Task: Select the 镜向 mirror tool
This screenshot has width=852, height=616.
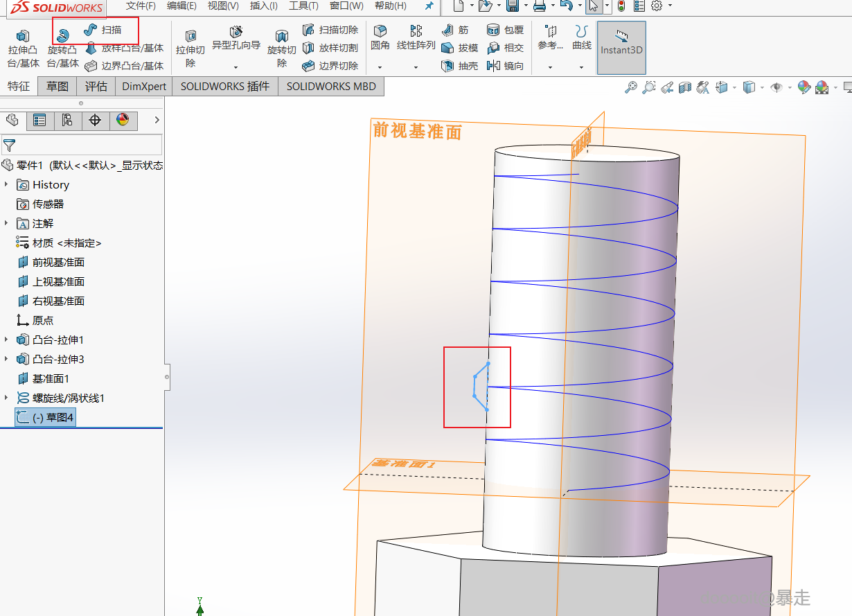Action: 505,66
